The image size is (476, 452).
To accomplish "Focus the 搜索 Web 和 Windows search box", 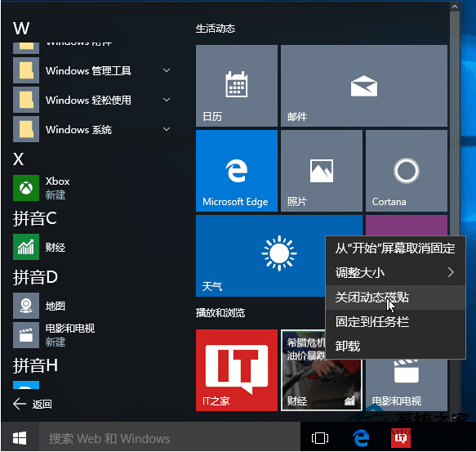I will click(170, 438).
